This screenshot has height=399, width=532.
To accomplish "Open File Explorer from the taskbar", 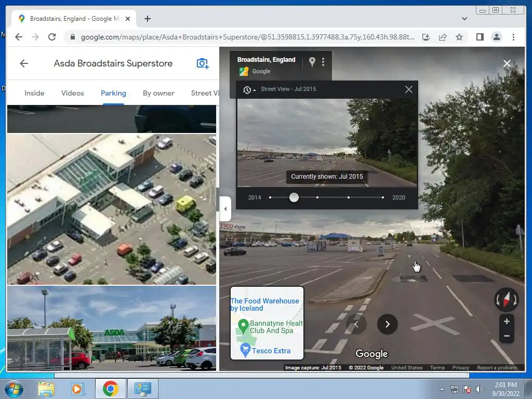I will (x=46, y=389).
